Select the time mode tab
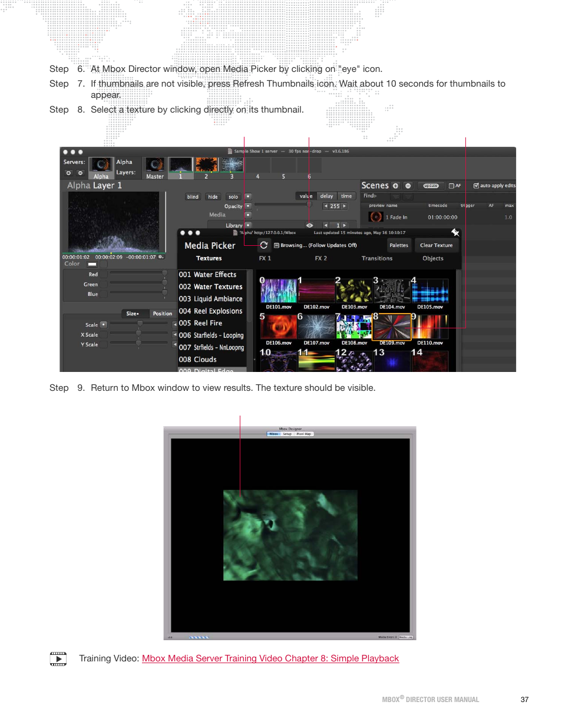562x728 pixels. [x=346, y=196]
